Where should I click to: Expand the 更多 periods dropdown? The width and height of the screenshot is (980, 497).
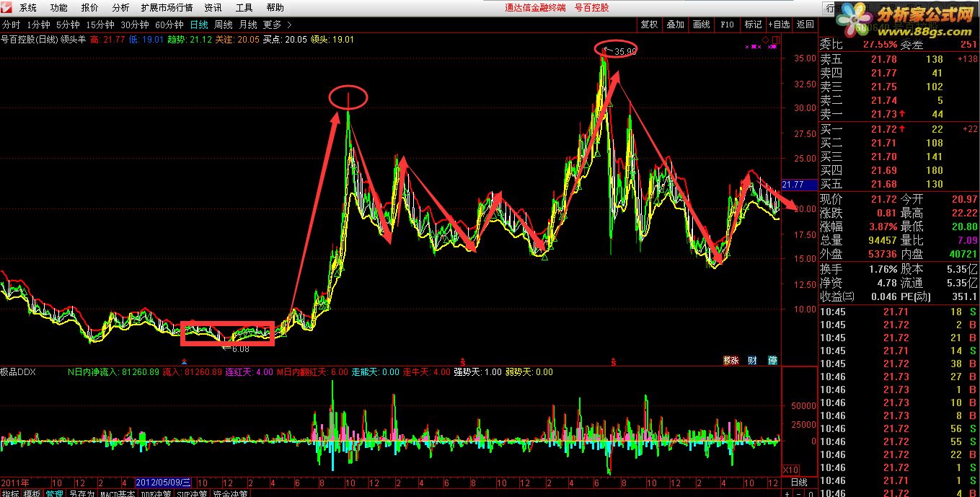coord(277,25)
